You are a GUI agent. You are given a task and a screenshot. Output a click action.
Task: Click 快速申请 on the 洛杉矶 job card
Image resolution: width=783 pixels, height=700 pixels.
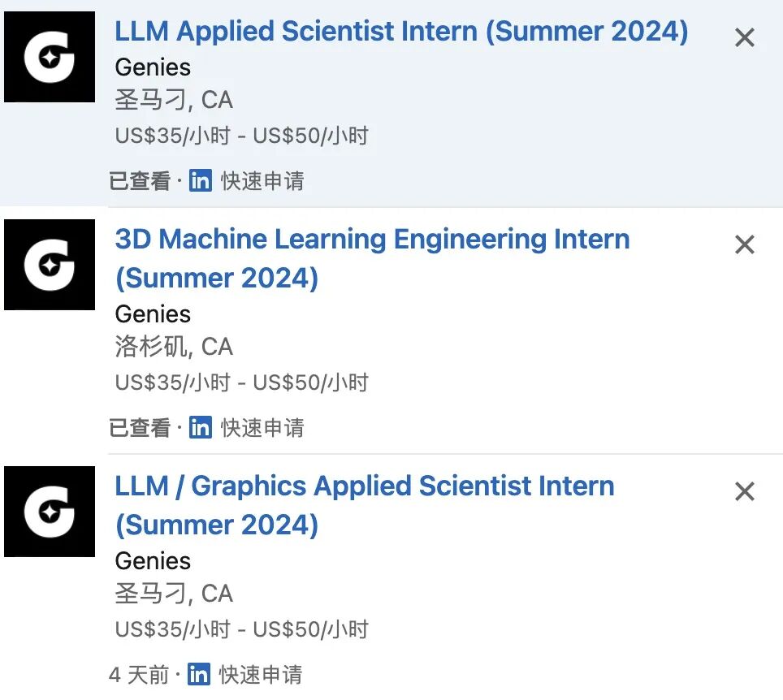[262, 427]
